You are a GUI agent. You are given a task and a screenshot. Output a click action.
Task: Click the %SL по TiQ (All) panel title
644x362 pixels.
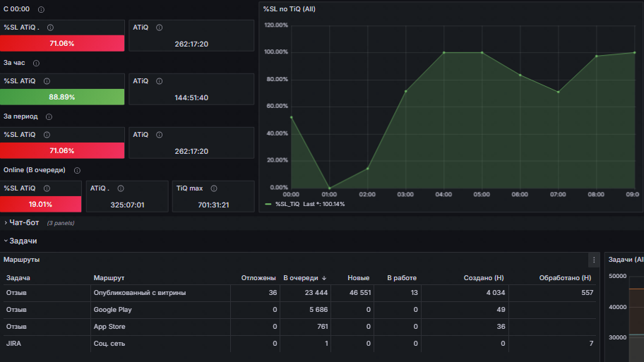pyautogui.click(x=289, y=9)
